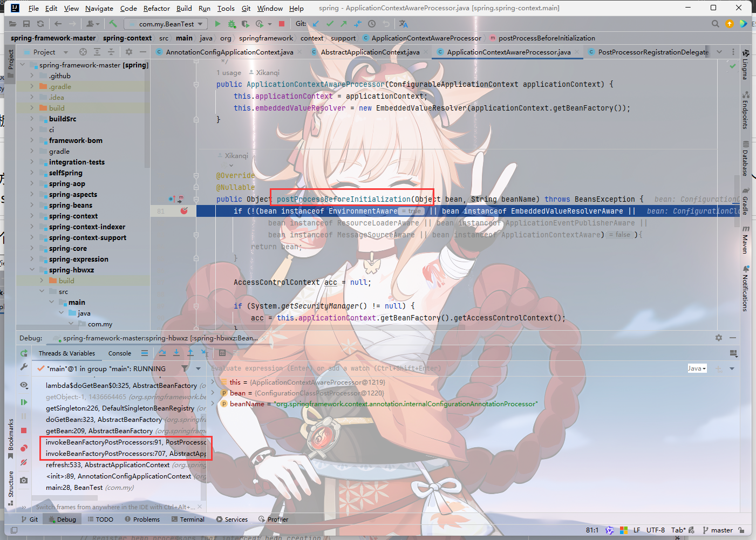Collapse all with the Project panel icon

[111, 52]
